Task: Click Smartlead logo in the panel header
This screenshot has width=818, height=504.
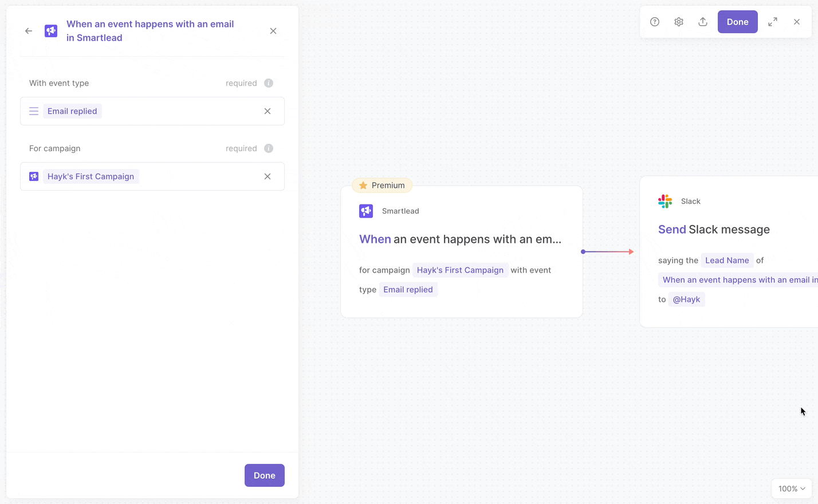Action: [x=51, y=31]
